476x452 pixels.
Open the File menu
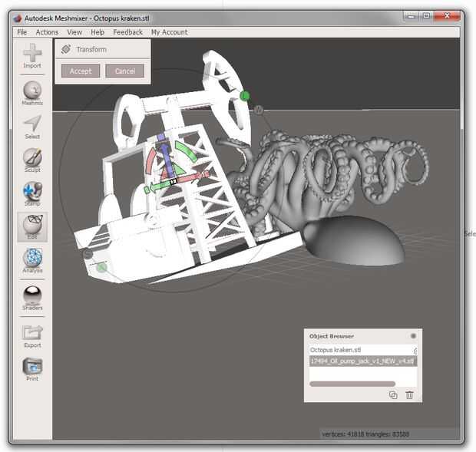(x=21, y=32)
